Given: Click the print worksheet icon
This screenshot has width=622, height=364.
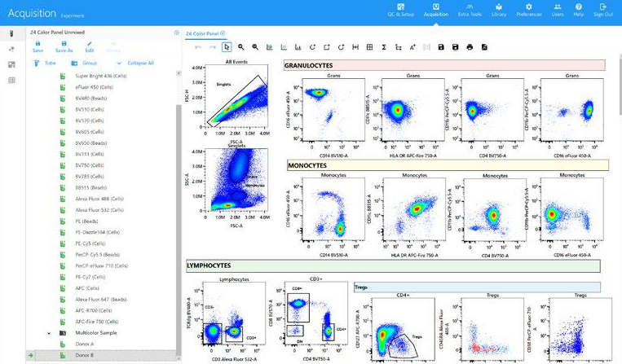Looking at the screenshot, I should point(470,47).
